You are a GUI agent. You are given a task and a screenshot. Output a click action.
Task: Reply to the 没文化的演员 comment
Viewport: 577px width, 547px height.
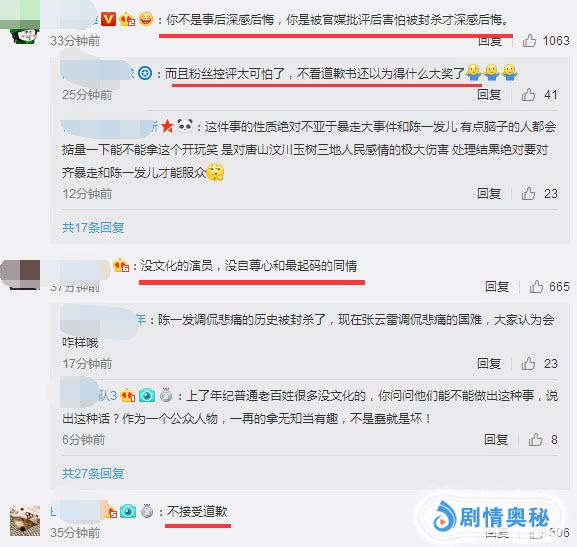click(x=497, y=286)
